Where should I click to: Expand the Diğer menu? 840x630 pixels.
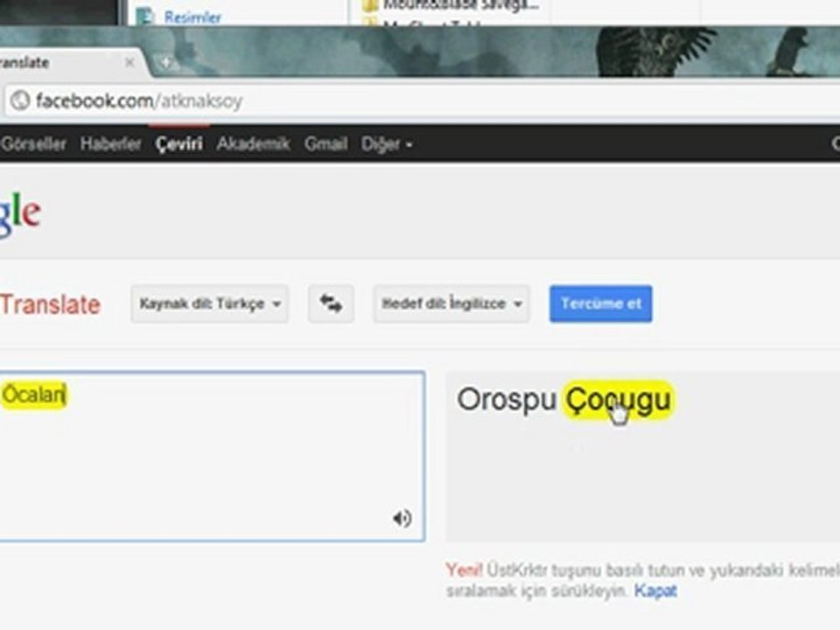pyautogui.click(x=387, y=144)
